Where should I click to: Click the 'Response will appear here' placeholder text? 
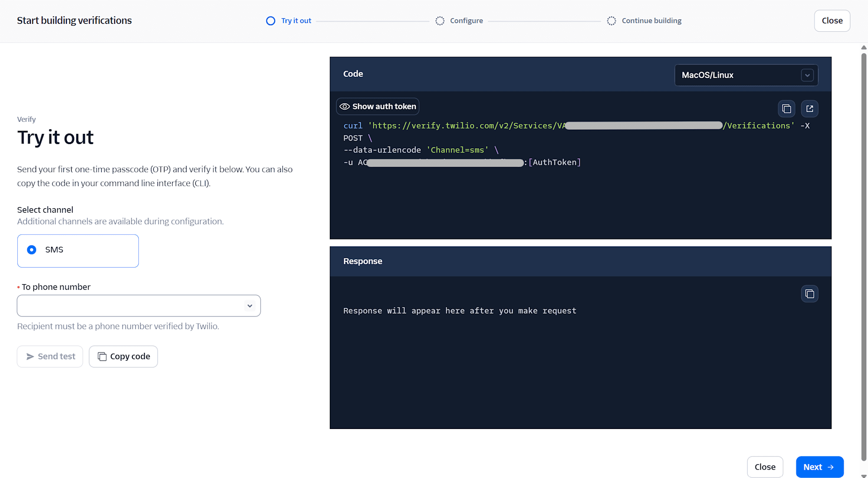tap(460, 311)
